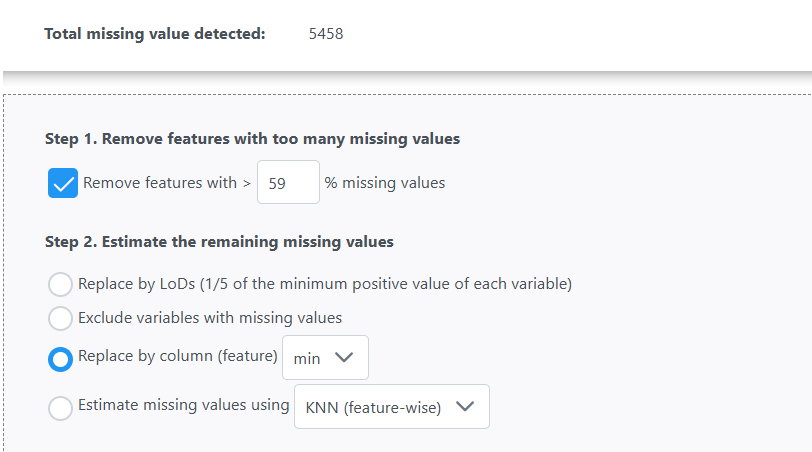Click the '% missing values' text
Image resolution: width=812 pixels, height=452 pixels.
tap(385, 183)
